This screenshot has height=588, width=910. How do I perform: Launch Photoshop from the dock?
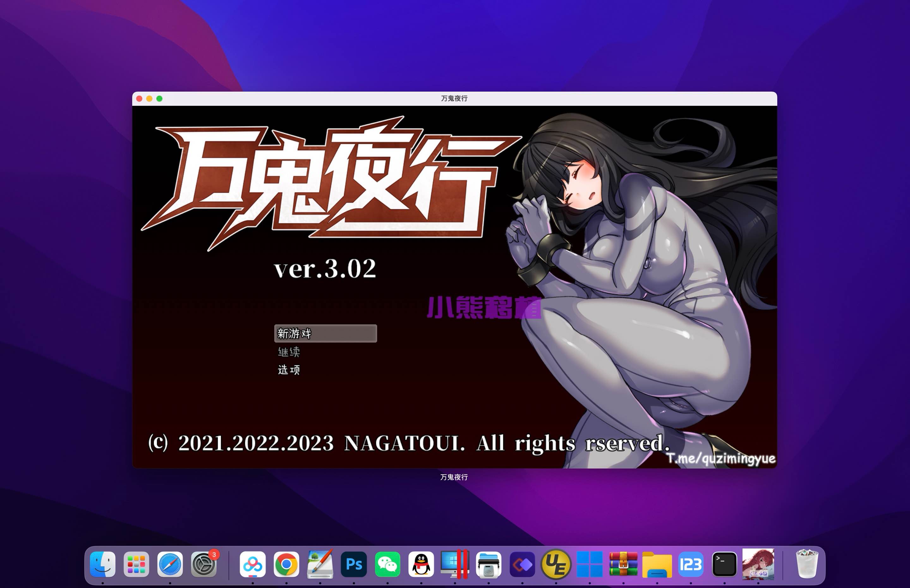tap(354, 564)
